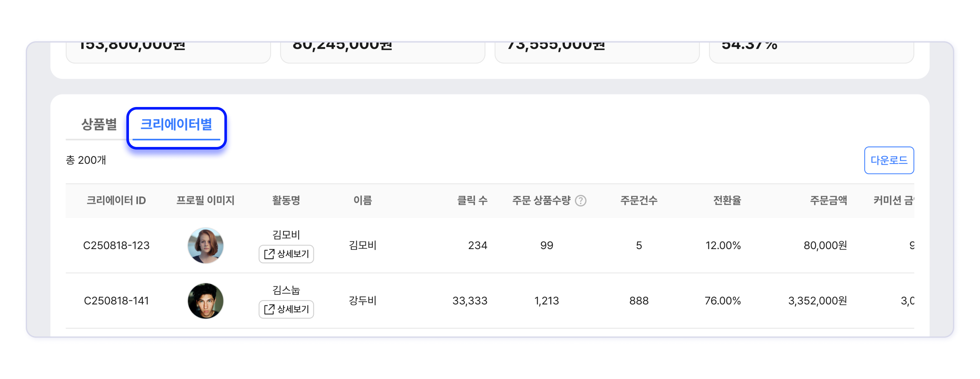980x379 pixels.
Task: Click the help icon beside 주문 상품수량
Action: click(x=581, y=200)
